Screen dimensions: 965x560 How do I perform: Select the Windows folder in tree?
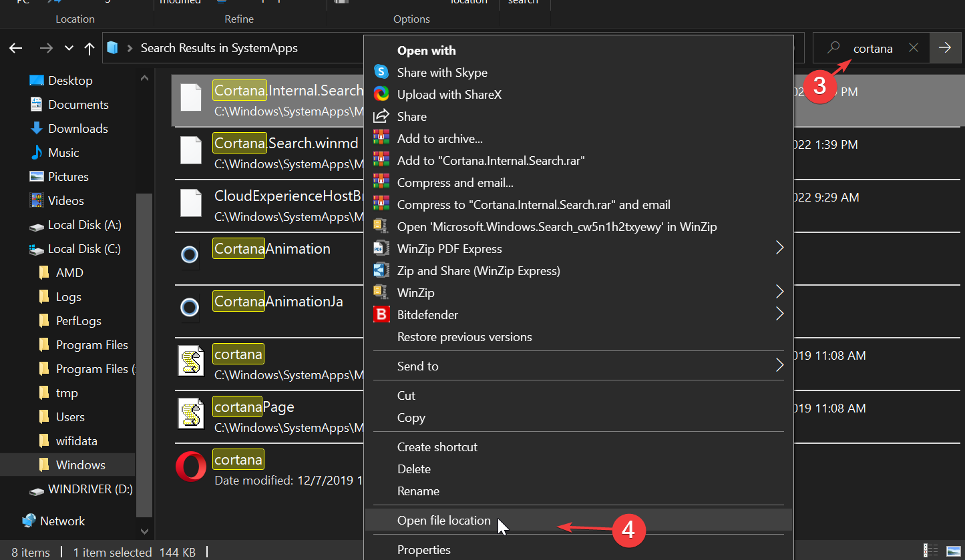coord(80,465)
